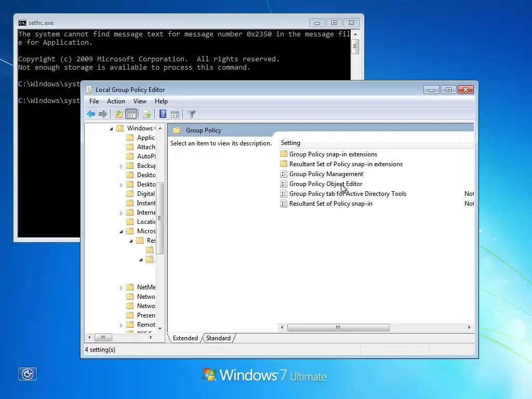Switch to the Extended tab

(185, 338)
